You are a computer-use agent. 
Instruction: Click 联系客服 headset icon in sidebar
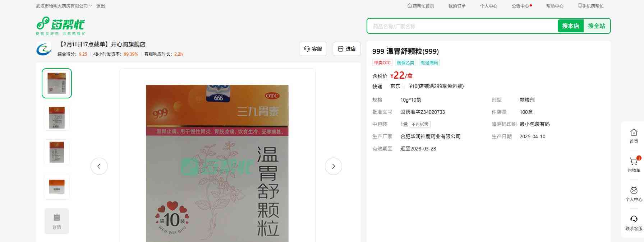coord(634,220)
